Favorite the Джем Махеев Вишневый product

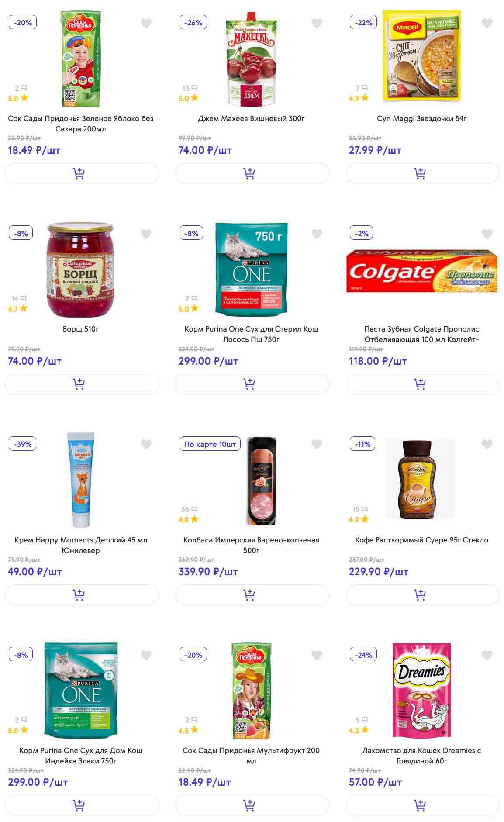317,23
